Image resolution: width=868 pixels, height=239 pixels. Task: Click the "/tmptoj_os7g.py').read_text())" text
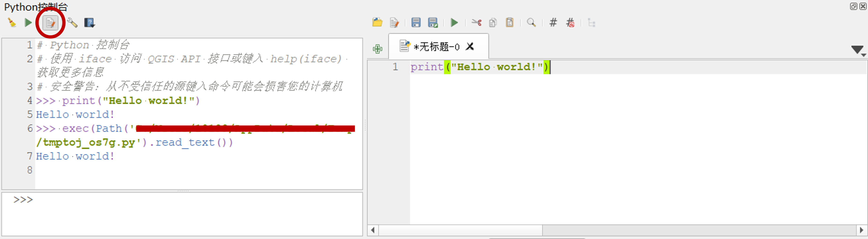pos(134,142)
